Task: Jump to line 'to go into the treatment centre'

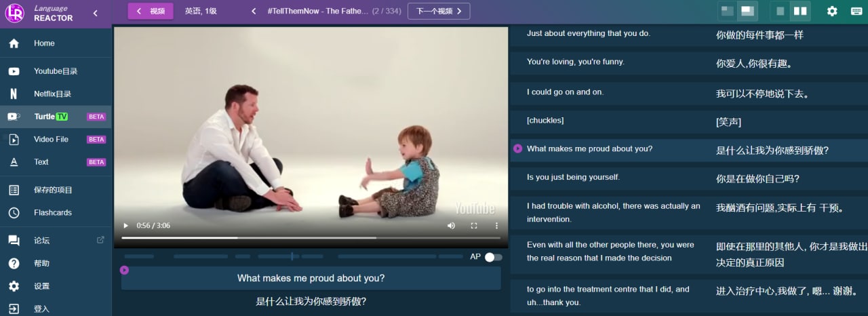Action: [x=608, y=296]
